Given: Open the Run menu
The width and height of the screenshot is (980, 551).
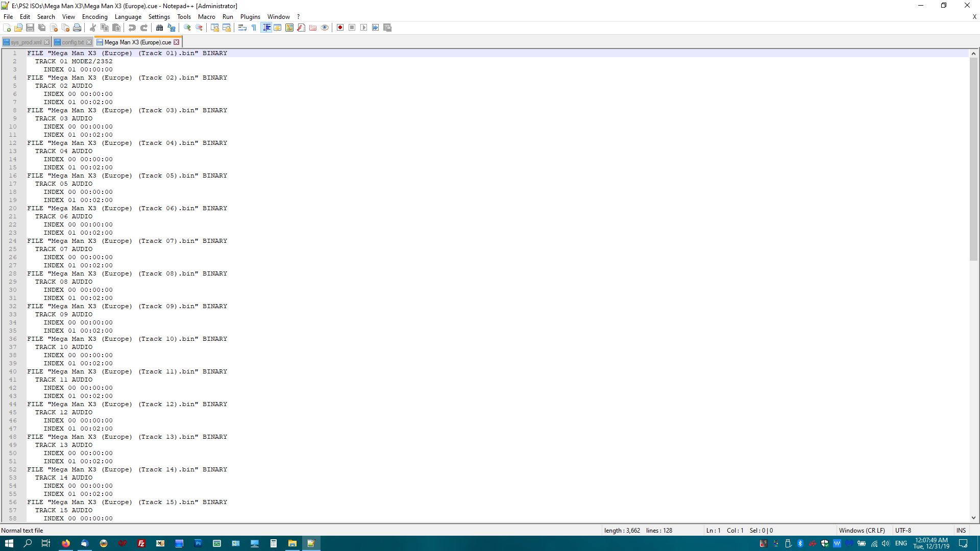Looking at the screenshot, I should point(228,17).
